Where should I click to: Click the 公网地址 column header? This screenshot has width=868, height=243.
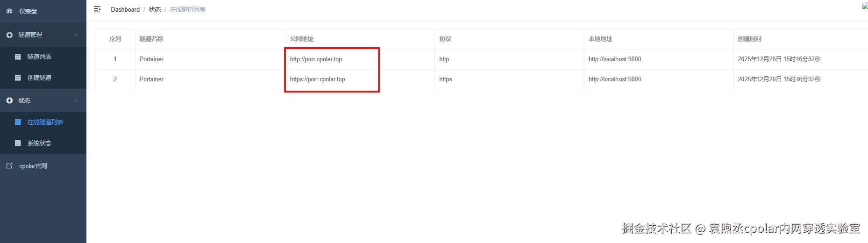point(302,39)
